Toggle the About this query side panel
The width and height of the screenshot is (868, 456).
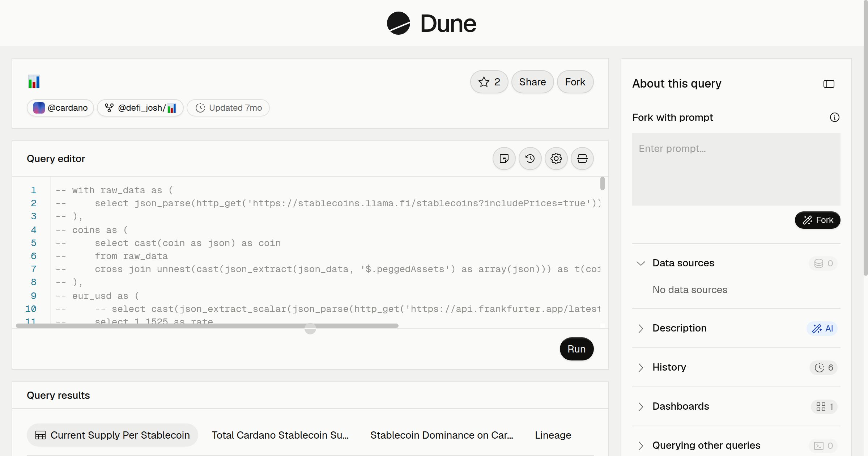829,84
